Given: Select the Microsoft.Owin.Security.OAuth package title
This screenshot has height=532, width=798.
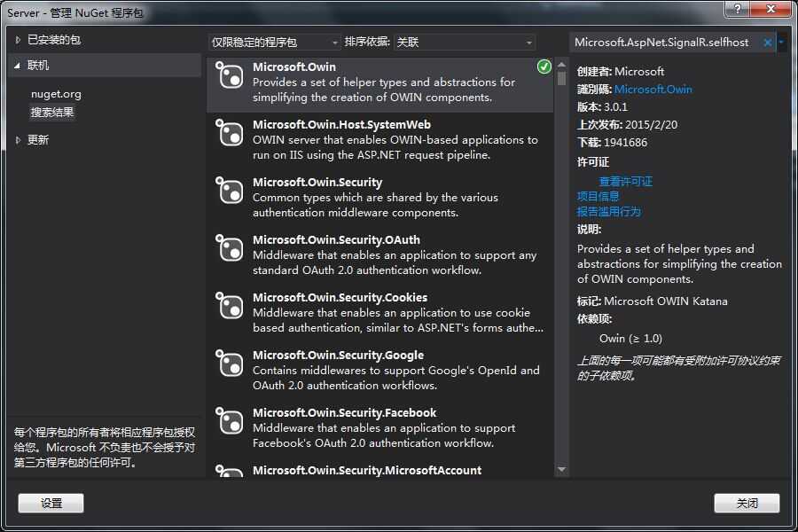Looking at the screenshot, I should (x=336, y=239).
